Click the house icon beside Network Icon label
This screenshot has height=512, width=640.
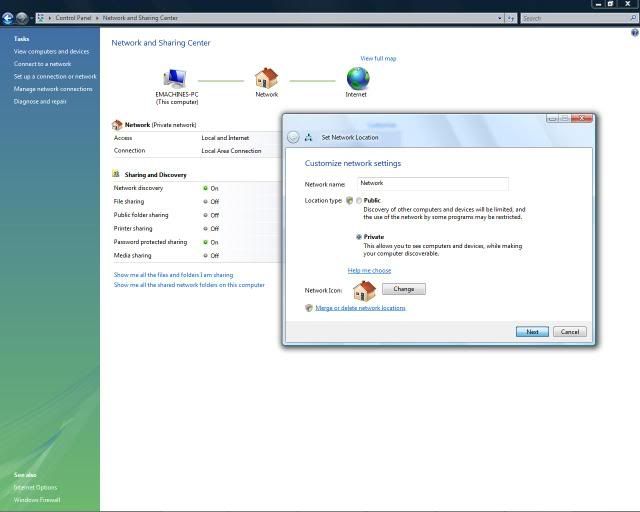point(364,290)
